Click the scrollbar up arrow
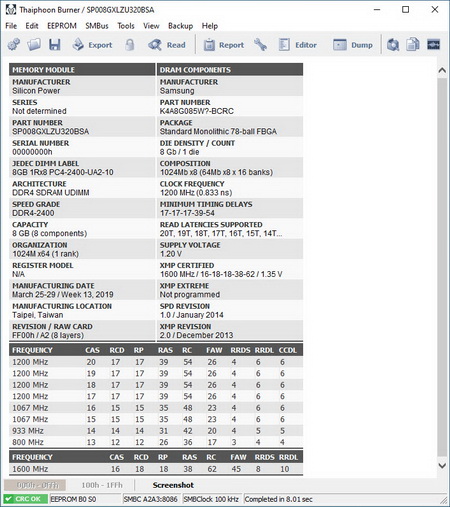The height and width of the screenshot is (507, 450). pyautogui.click(x=442, y=70)
